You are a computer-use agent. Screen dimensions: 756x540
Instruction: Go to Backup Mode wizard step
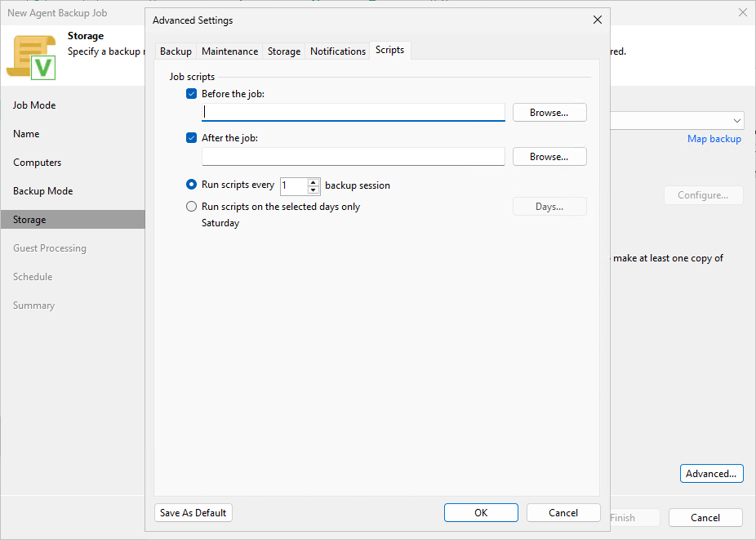(x=43, y=190)
